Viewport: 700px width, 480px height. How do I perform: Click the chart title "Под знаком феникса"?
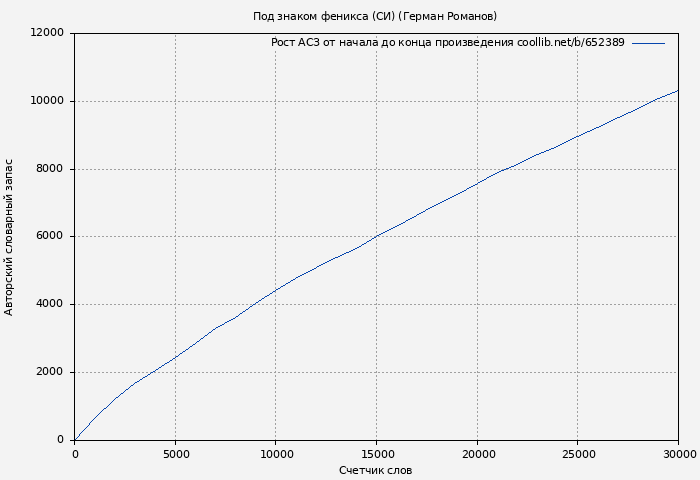pyautogui.click(x=374, y=16)
